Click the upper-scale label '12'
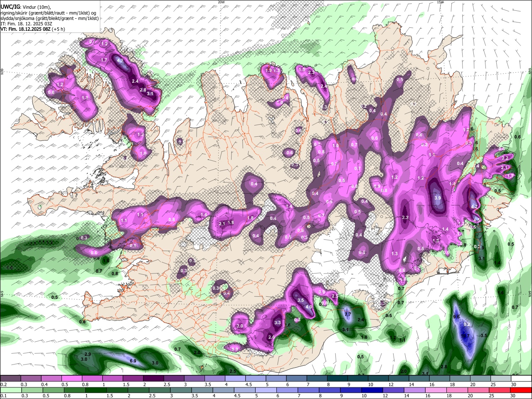532x399 pixels. pyautogui.click(x=391, y=384)
